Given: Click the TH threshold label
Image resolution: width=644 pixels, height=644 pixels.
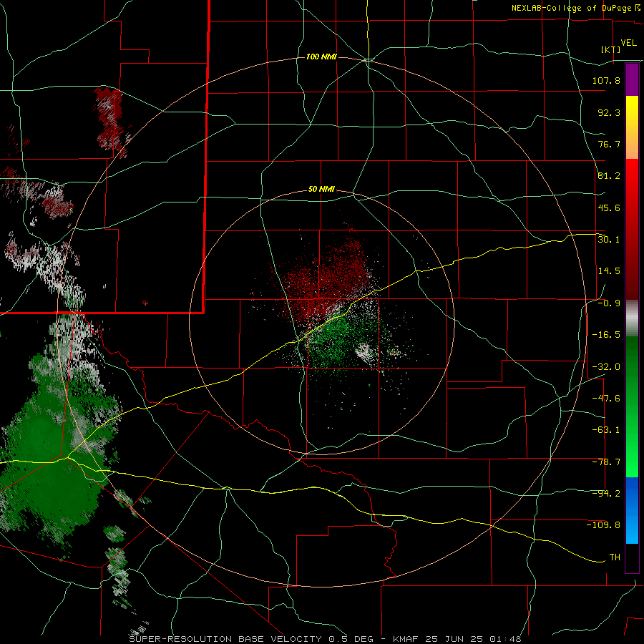Looking at the screenshot, I should [615, 557].
